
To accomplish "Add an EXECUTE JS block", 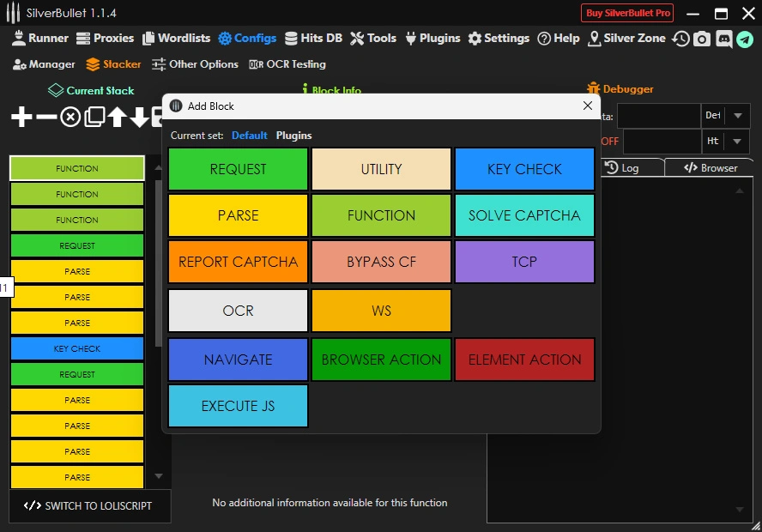I will pyautogui.click(x=239, y=406).
